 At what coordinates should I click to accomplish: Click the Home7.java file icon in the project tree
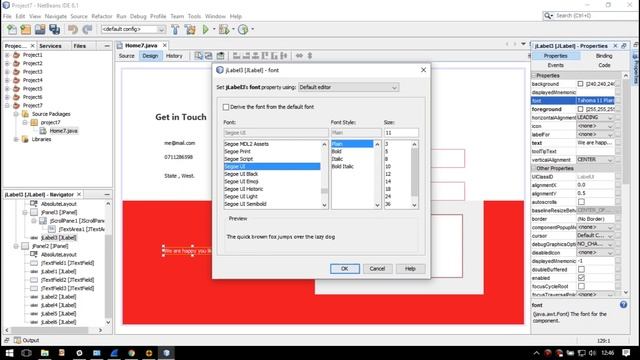point(43,131)
